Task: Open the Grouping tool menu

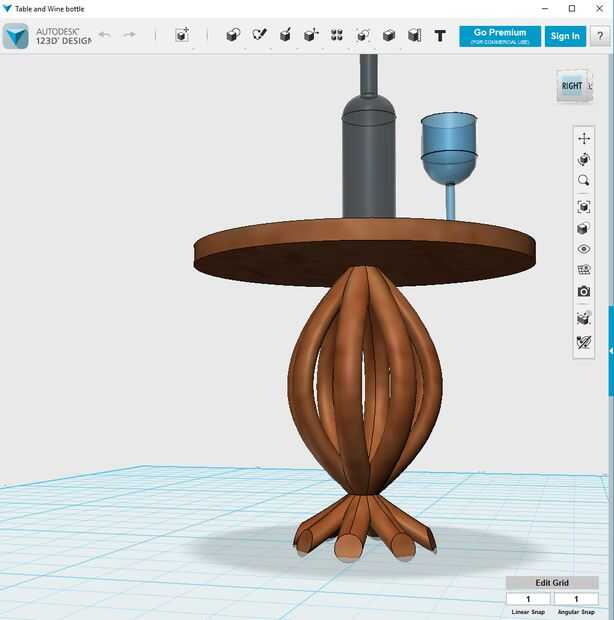Action: coord(363,35)
